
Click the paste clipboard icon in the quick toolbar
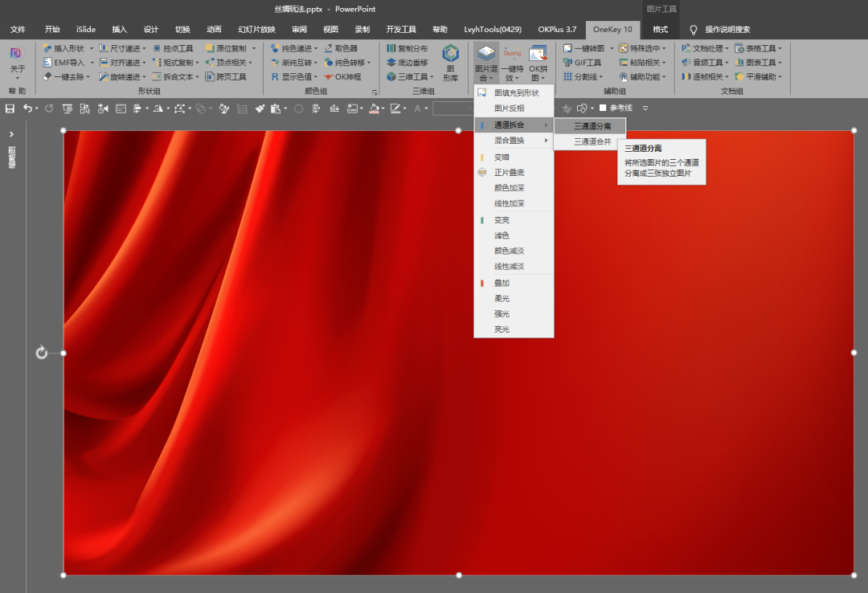click(275, 108)
